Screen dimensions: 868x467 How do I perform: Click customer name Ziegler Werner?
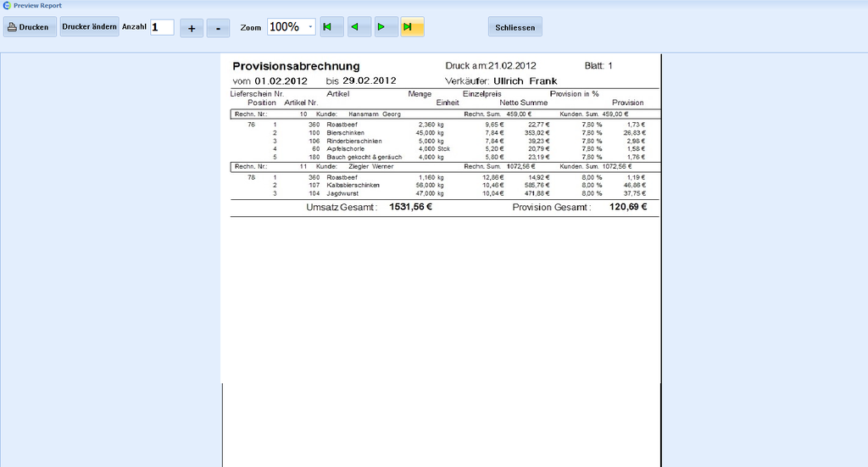point(371,166)
